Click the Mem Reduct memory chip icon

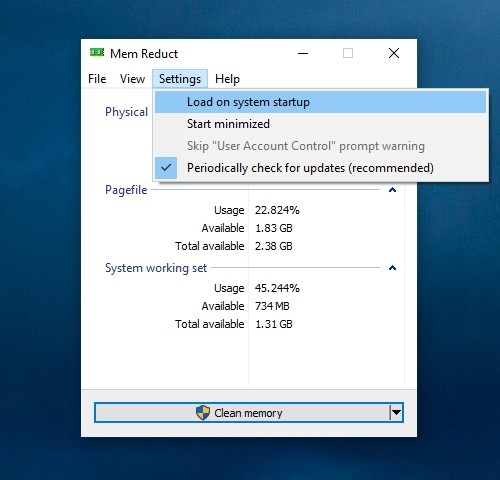[97, 53]
